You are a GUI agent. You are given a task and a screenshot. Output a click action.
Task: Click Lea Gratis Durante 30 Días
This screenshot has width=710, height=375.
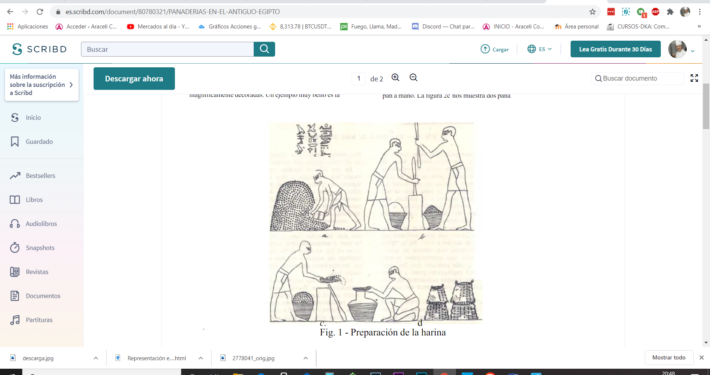click(x=615, y=49)
